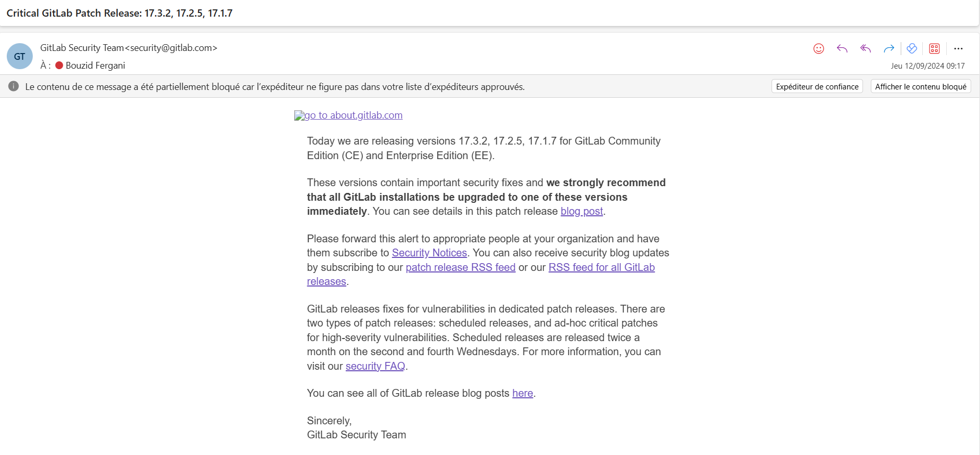Open the more actions ellipsis menu
Screen dimensions: 980x455
click(x=958, y=48)
